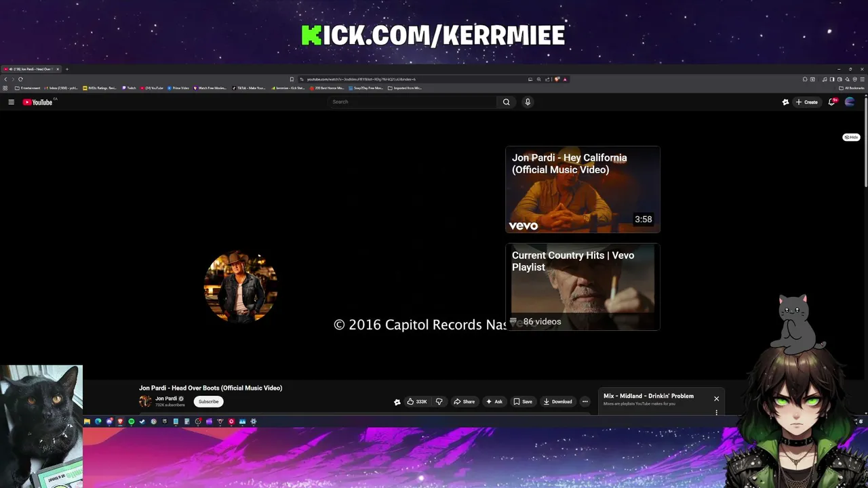Open the Twitch bookmark
This screenshot has height=488, width=868.
point(129,88)
